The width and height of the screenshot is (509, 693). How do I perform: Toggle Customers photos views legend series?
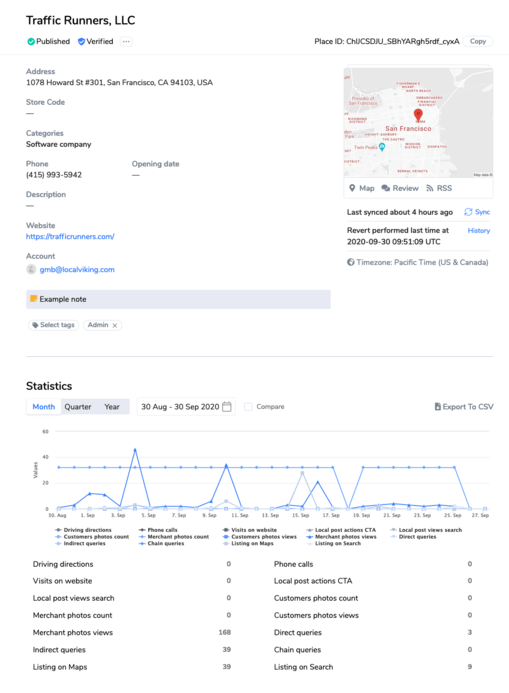coord(260,537)
